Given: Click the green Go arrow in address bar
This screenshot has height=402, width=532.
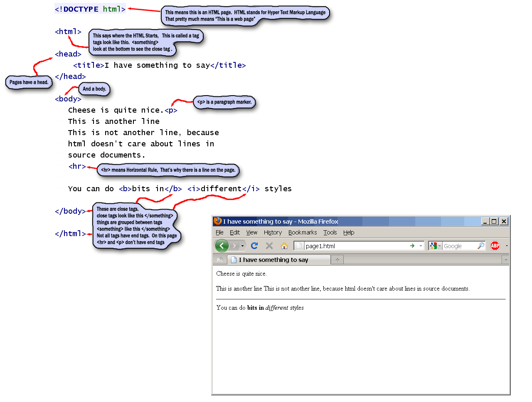Looking at the screenshot, I should pyautogui.click(x=412, y=246).
